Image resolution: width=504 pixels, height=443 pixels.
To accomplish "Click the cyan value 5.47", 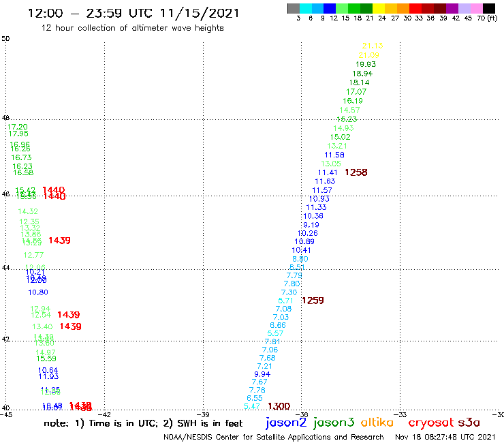I will [252, 406].
